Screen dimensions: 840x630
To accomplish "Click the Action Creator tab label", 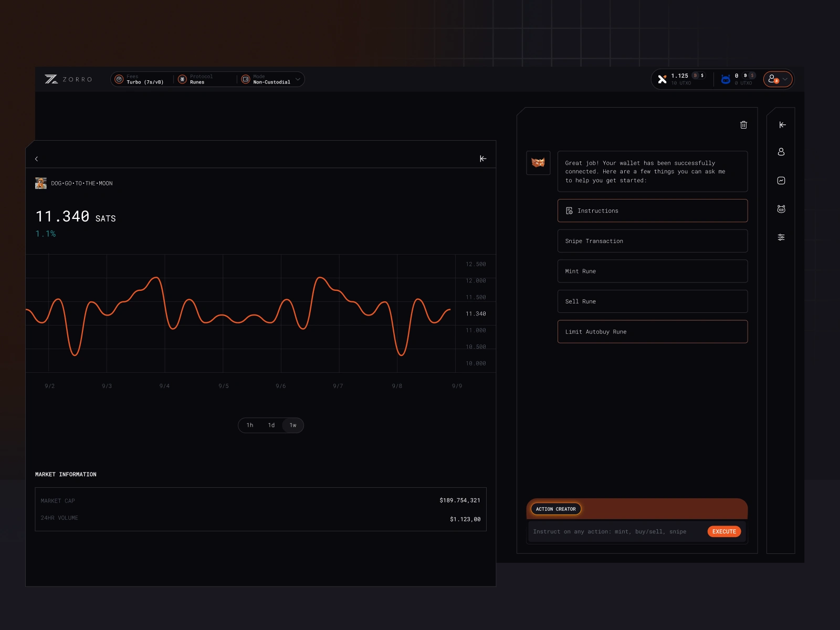I will (x=556, y=509).
